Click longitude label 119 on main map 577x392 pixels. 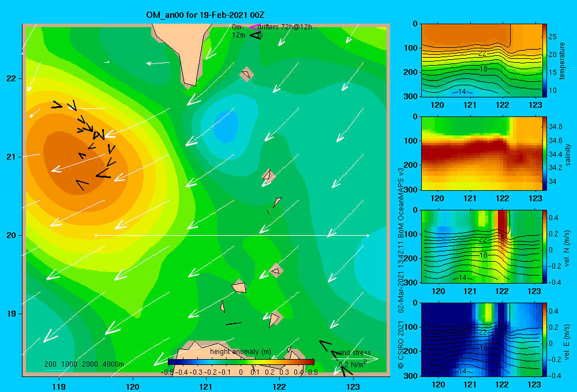(x=59, y=386)
